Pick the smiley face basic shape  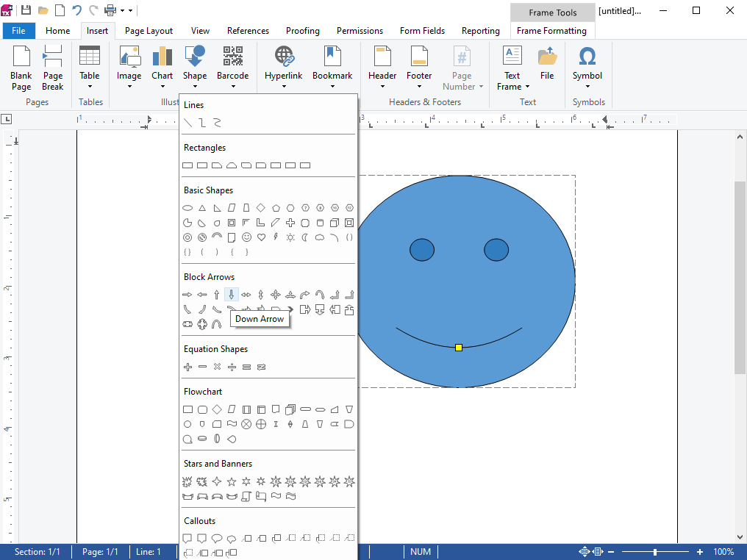pyautogui.click(x=246, y=237)
